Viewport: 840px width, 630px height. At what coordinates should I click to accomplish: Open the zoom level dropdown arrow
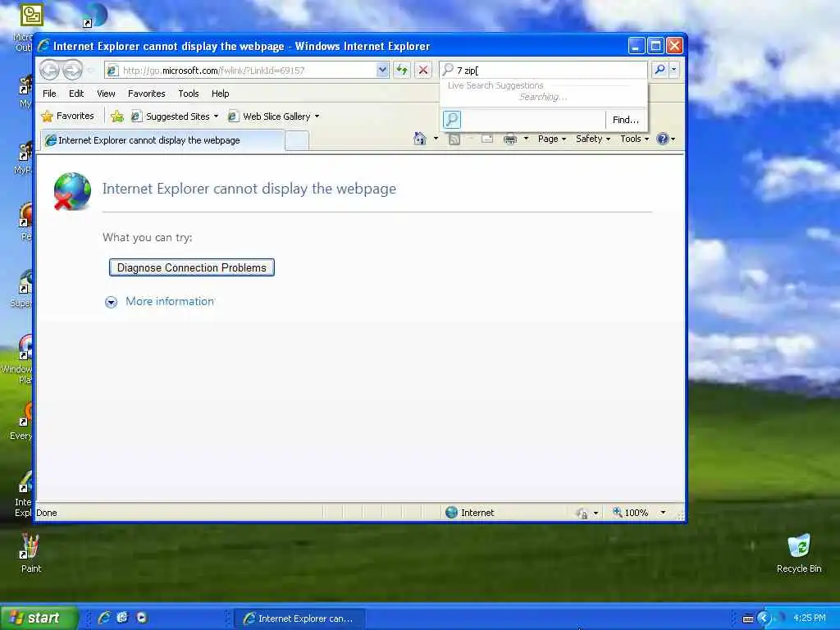click(x=663, y=513)
